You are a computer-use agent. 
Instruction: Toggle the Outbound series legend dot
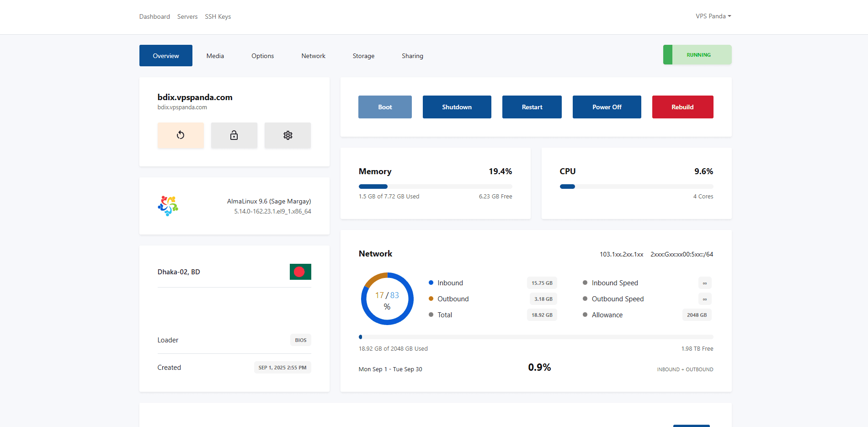pyautogui.click(x=430, y=299)
